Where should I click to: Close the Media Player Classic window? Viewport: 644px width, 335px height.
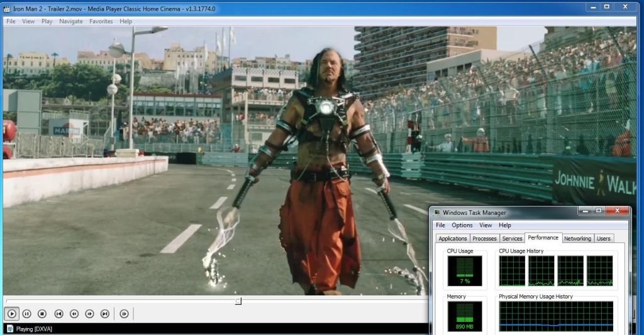click(626, 7)
